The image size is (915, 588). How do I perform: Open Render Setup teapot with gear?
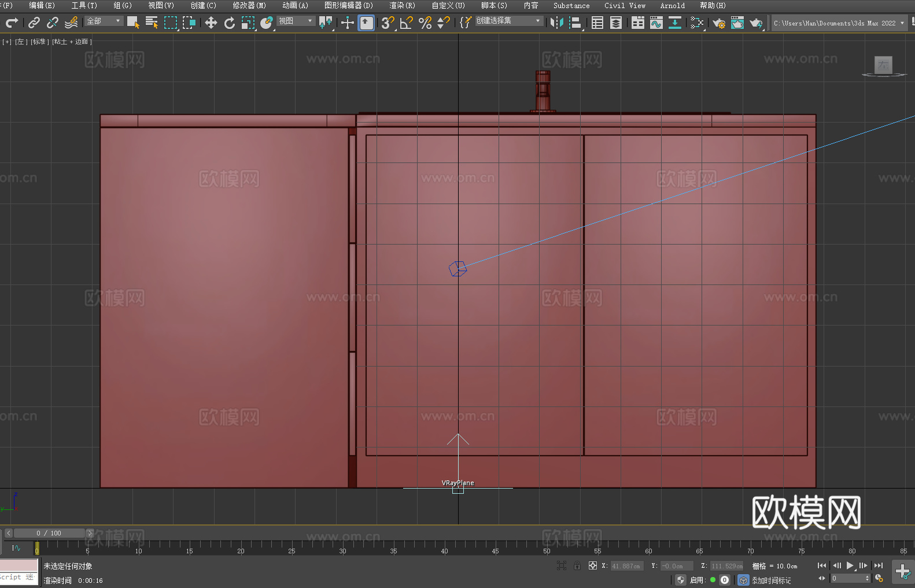tap(719, 23)
